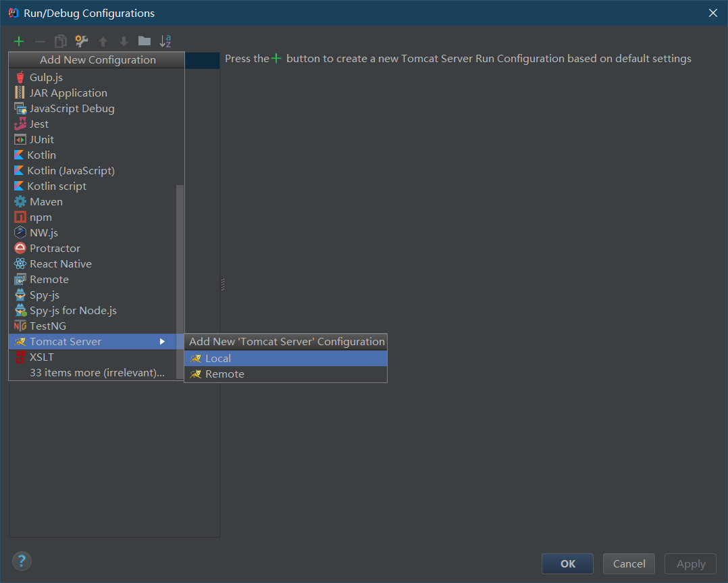This screenshot has width=728, height=583.
Task: Click the Sort Alphabetically icon
Action: 165,41
